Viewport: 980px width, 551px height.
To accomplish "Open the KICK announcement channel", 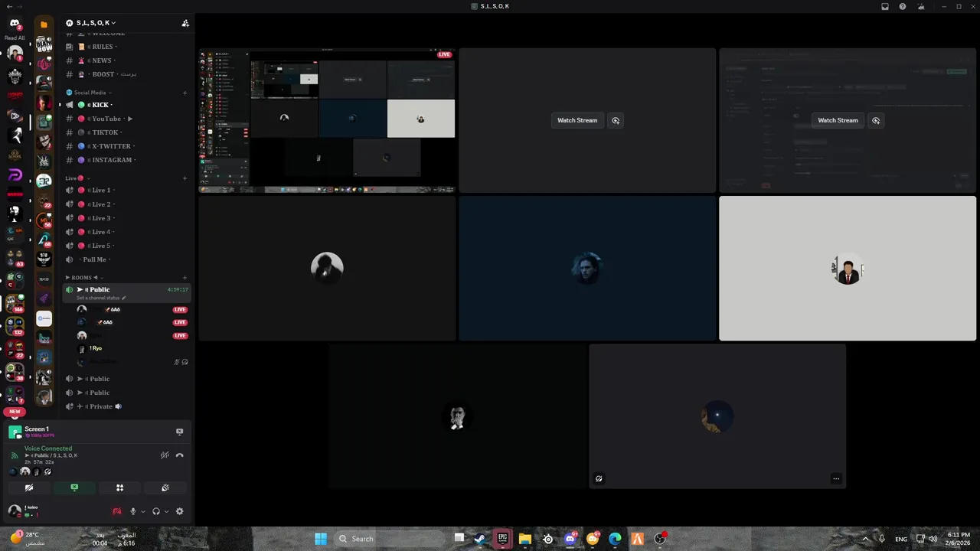I will click(126, 105).
